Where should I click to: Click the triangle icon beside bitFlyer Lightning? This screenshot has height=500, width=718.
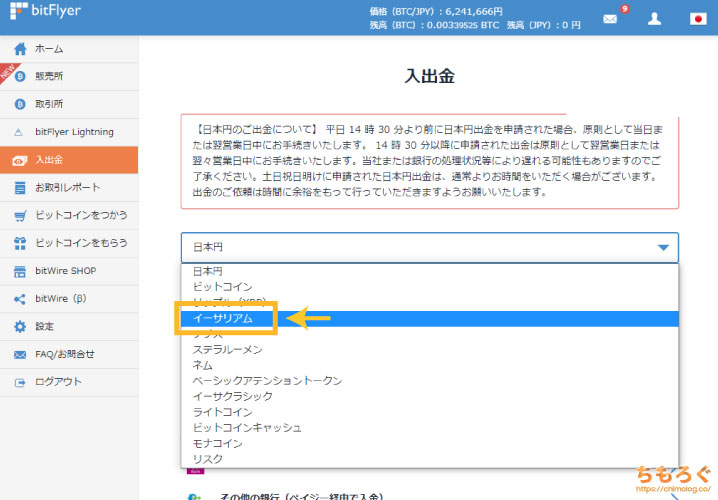(18, 132)
